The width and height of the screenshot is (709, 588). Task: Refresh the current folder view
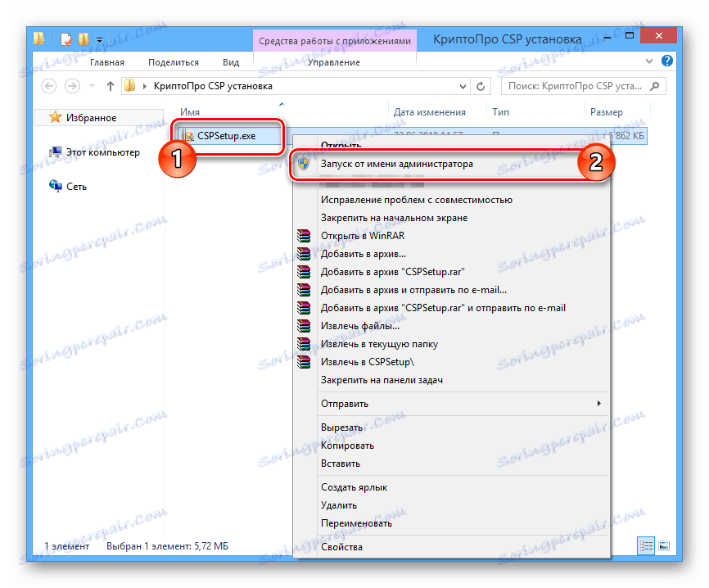coord(481,86)
